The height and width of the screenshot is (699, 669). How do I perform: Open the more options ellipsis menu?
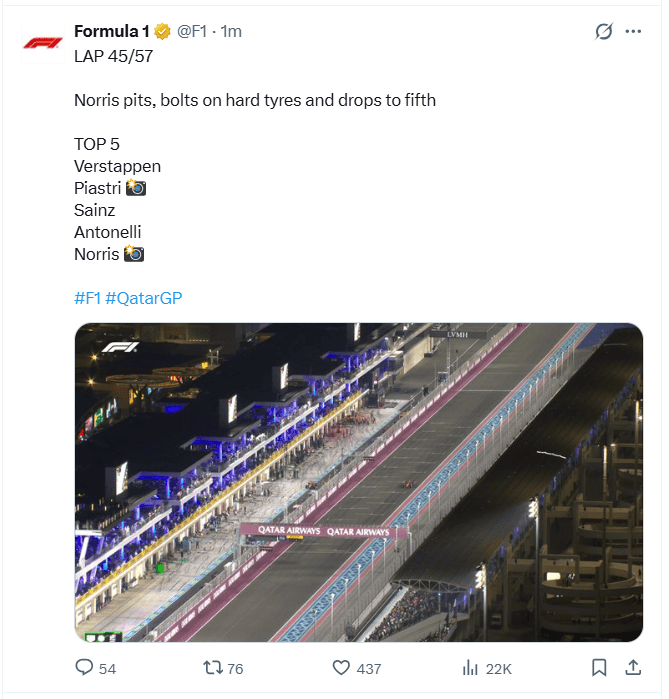pos(633,31)
